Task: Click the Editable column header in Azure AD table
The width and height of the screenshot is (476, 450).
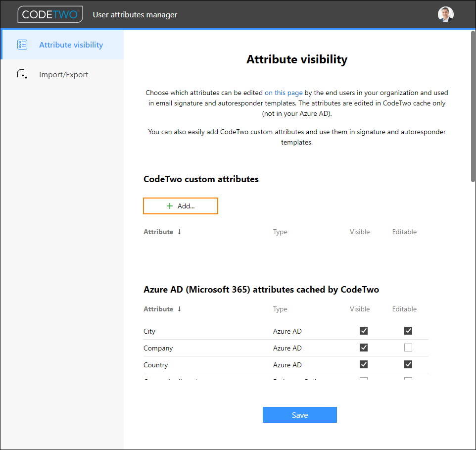Action: [x=404, y=309]
